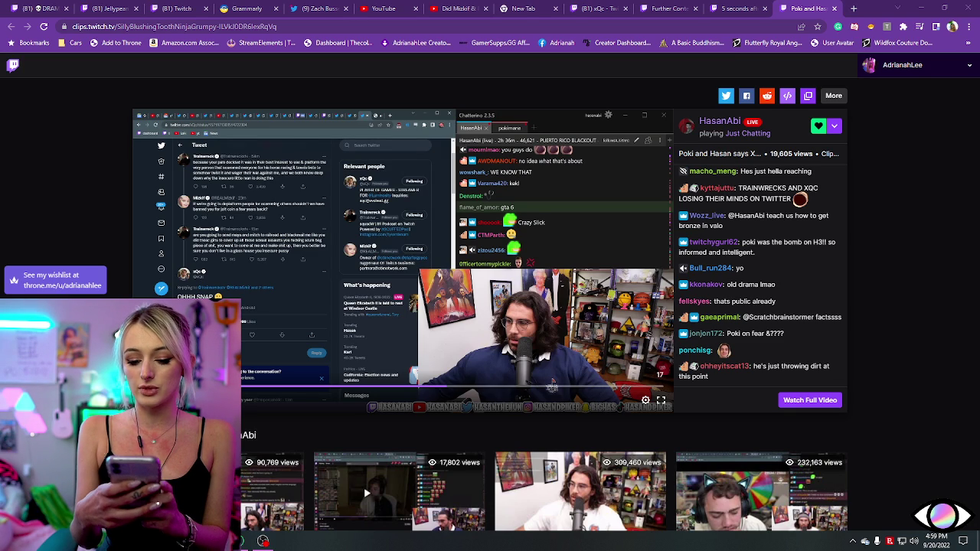Show the hidden bookmarks overflow chevron

point(969,43)
